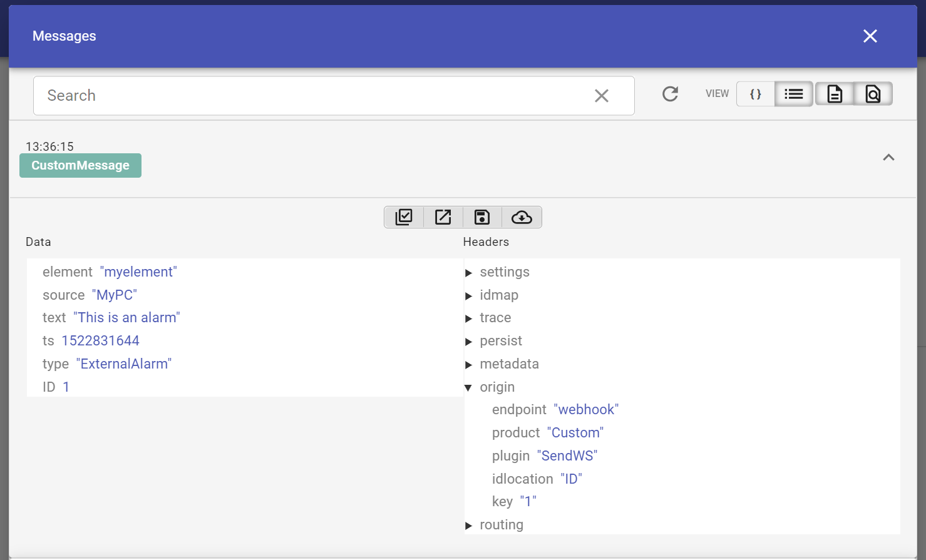Image resolution: width=926 pixels, height=560 pixels.
Task: Click the CustomMessage tag button
Action: coord(80,166)
